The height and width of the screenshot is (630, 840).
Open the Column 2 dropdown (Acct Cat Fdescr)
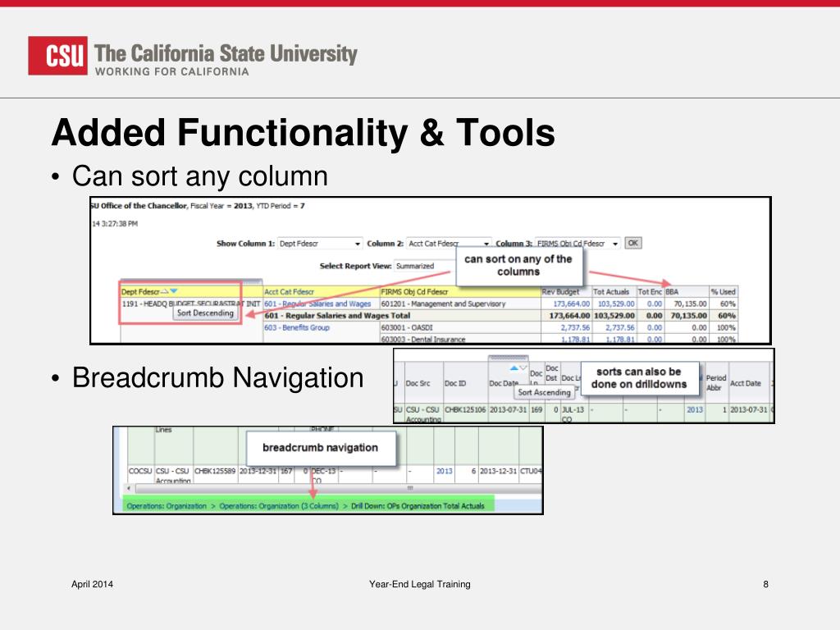pos(449,243)
